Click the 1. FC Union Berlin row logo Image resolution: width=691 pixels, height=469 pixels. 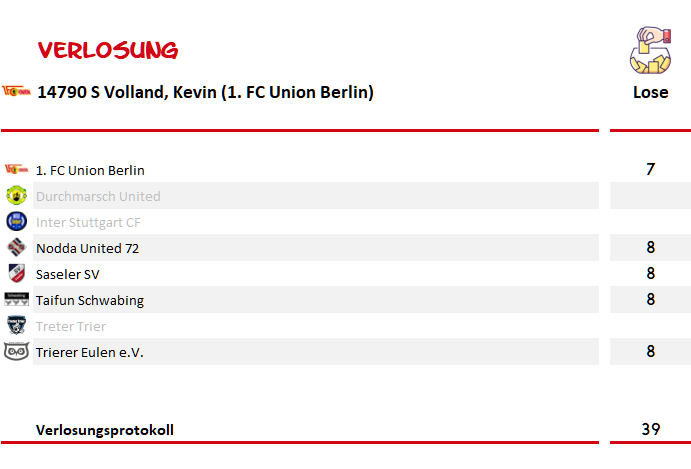pyautogui.click(x=16, y=169)
